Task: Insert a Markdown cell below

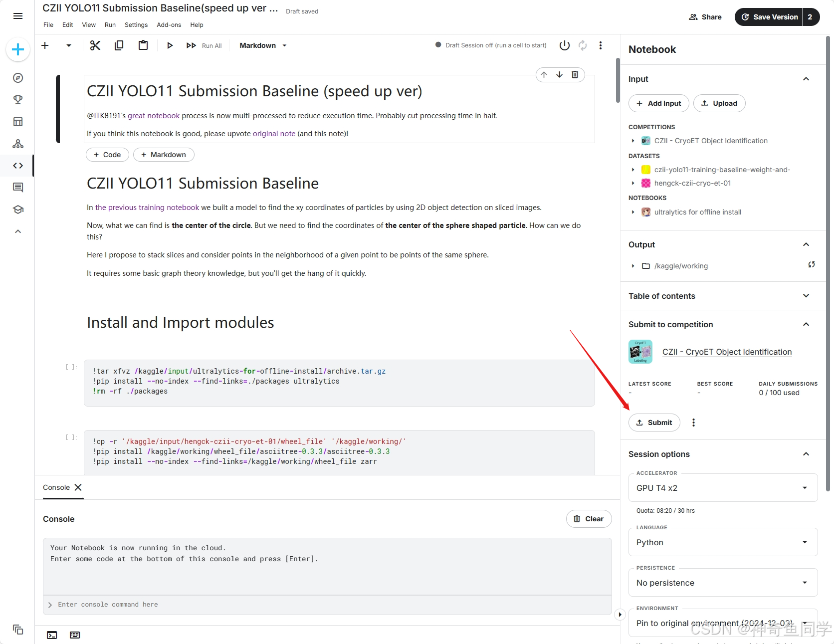Action: coord(164,155)
